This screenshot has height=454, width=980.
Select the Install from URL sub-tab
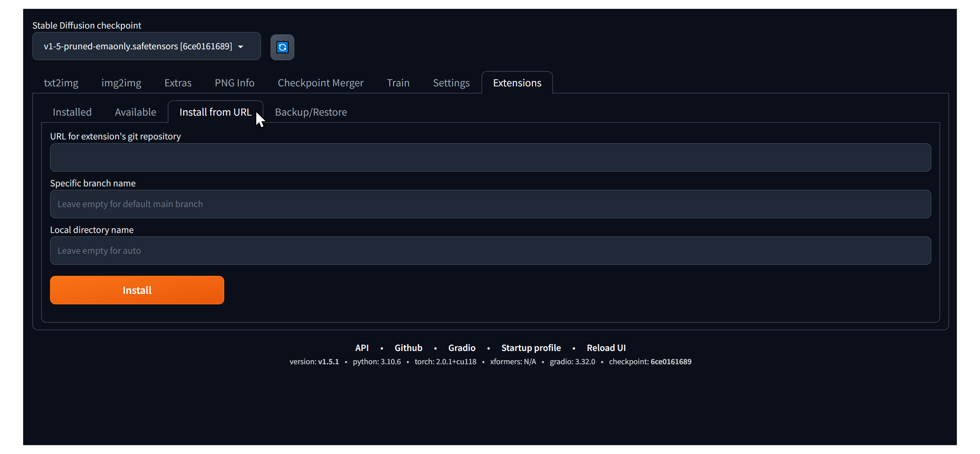[x=215, y=112]
